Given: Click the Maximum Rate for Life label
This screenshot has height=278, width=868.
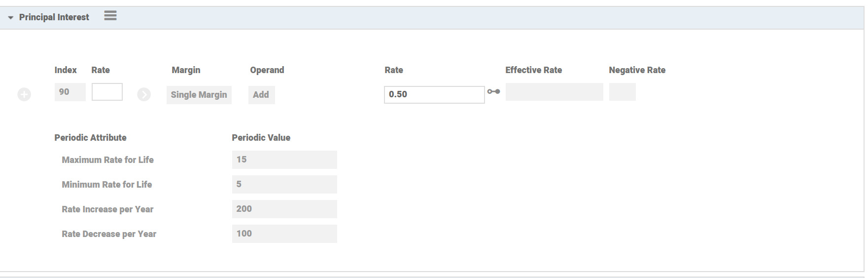Looking at the screenshot, I should pos(107,160).
